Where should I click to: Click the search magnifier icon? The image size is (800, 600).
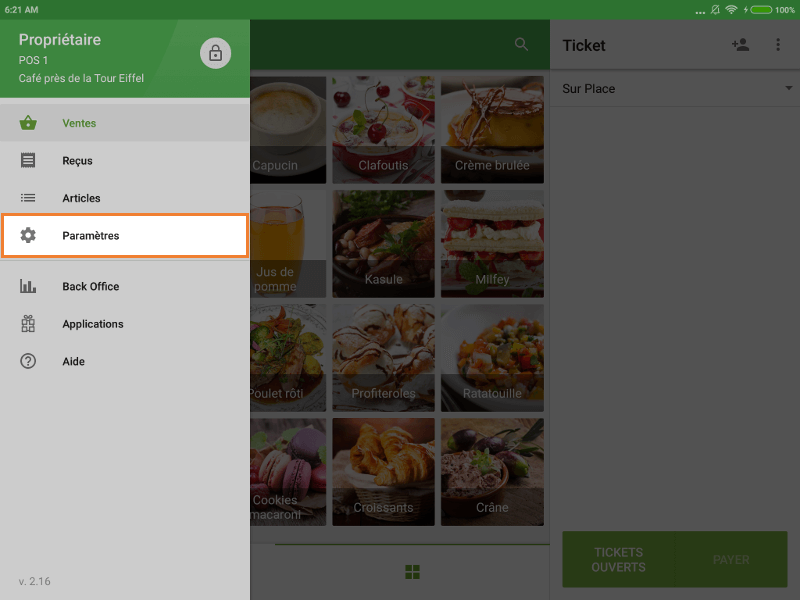tap(521, 44)
